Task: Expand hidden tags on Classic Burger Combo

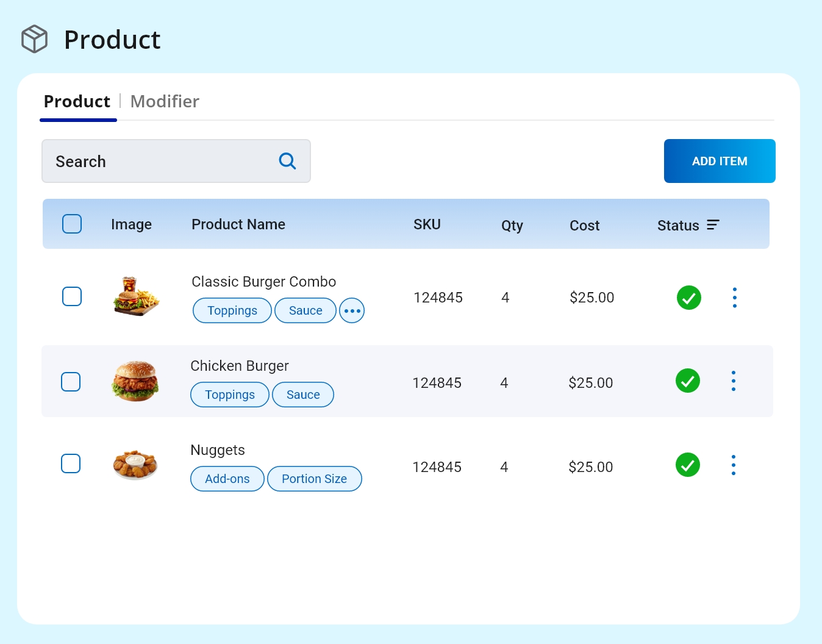Action: (352, 310)
